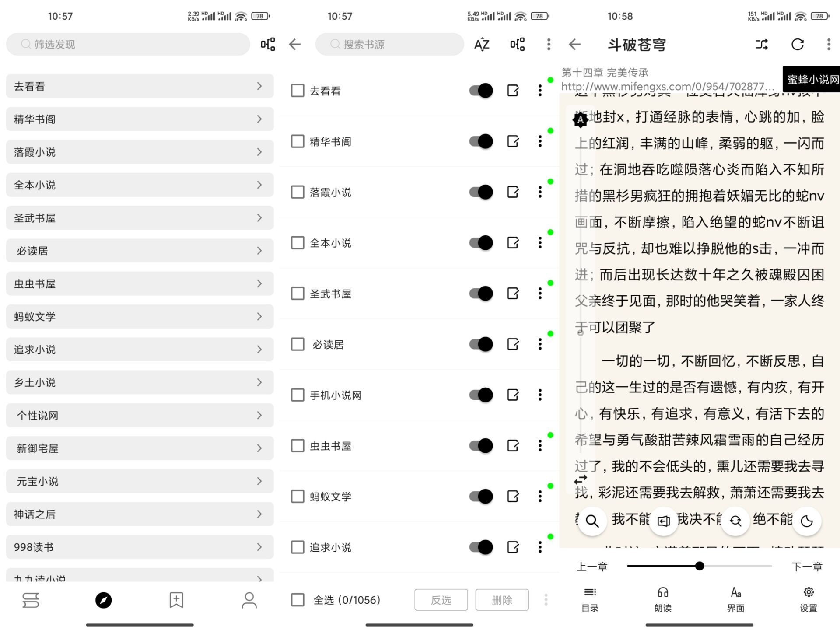Check the checkbox next to 精华书阁
Image resolution: width=840 pixels, height=630 pixels.
point(297,141)
